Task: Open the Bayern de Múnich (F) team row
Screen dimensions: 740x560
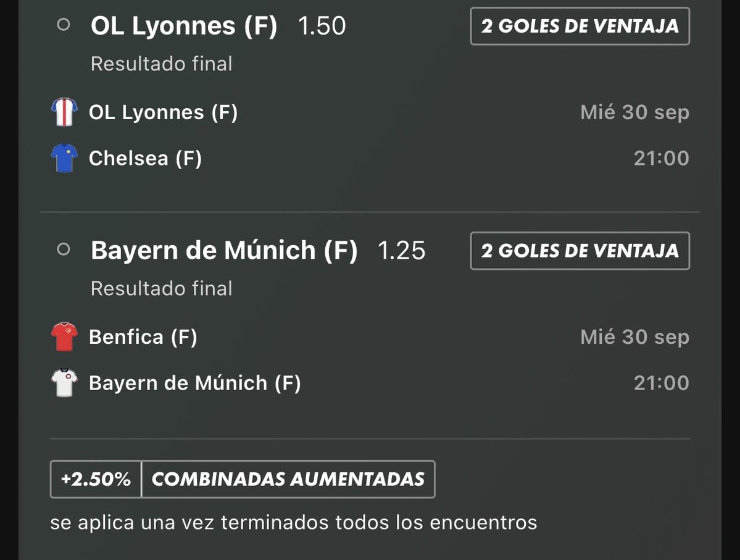Action: point(370,383)
